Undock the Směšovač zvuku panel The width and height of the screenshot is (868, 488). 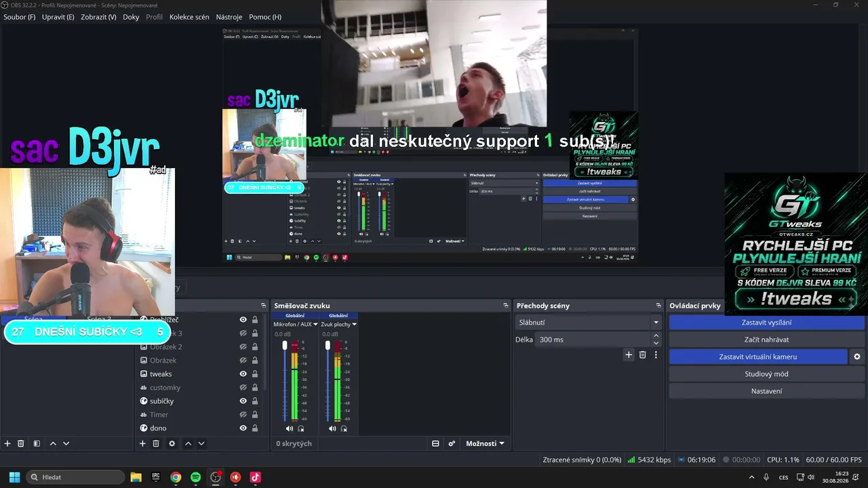tap(505, 306)
